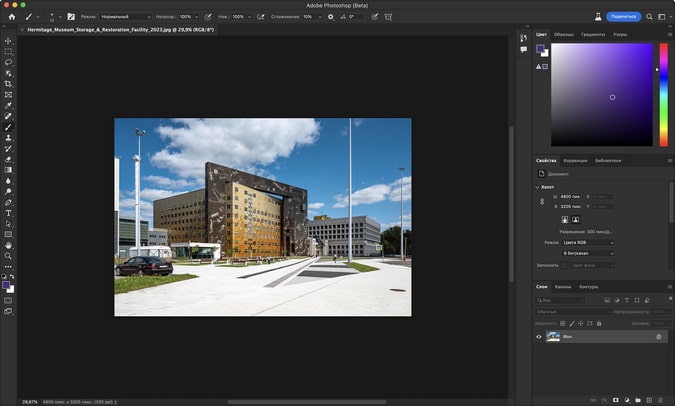
Task: Toggle Quick Mask mode
Action: [x=8, y=301]
